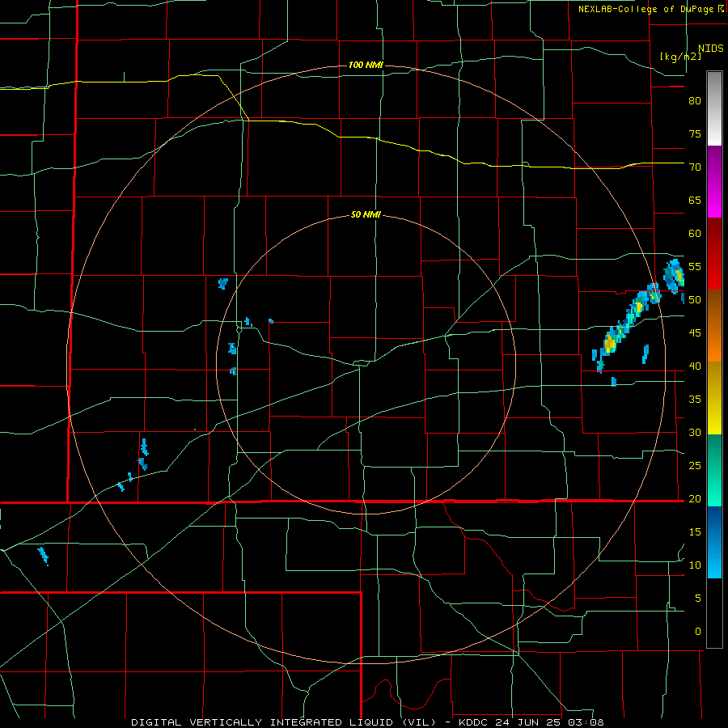The height and width of the screenshot is (728, 728).
Task: Click the kg/m2 unit label
Action: click(x=680, y=57)
